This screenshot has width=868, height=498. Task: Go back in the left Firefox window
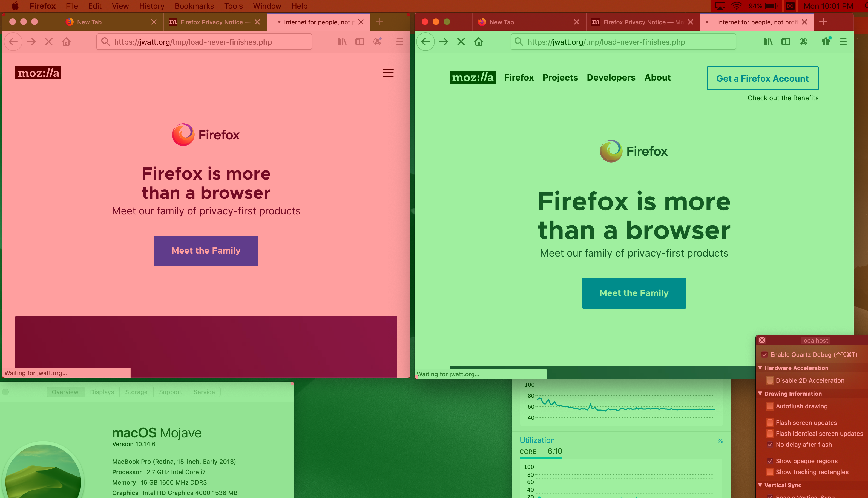[13, 42]
